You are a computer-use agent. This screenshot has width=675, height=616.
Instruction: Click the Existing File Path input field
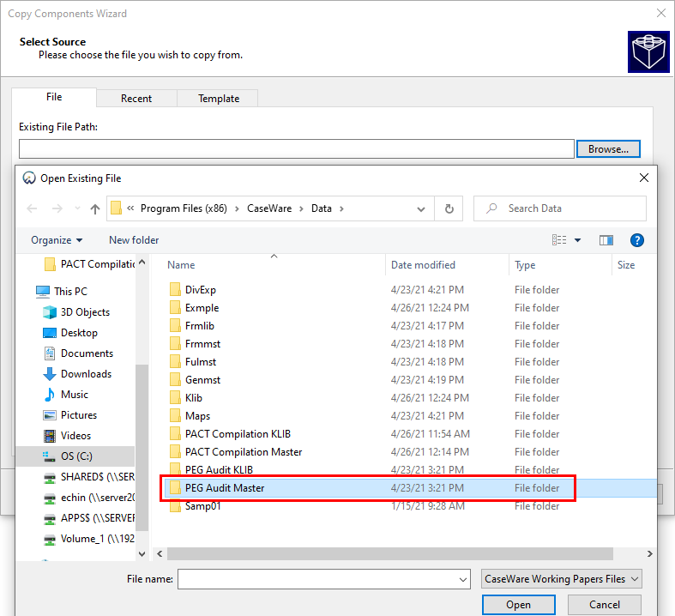click(x=297, y=149)
